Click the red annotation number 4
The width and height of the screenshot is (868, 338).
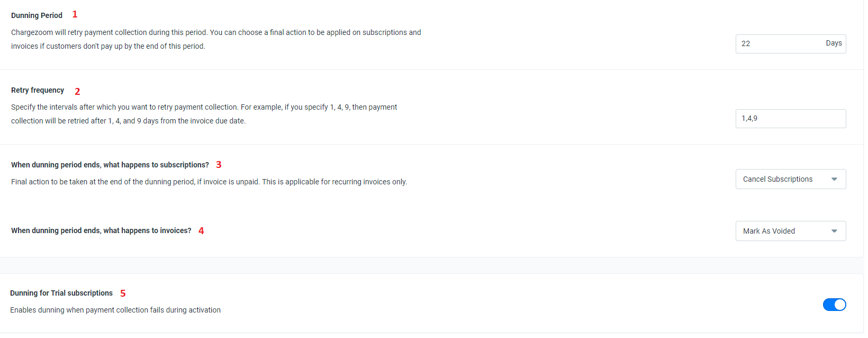click(201, 230)
